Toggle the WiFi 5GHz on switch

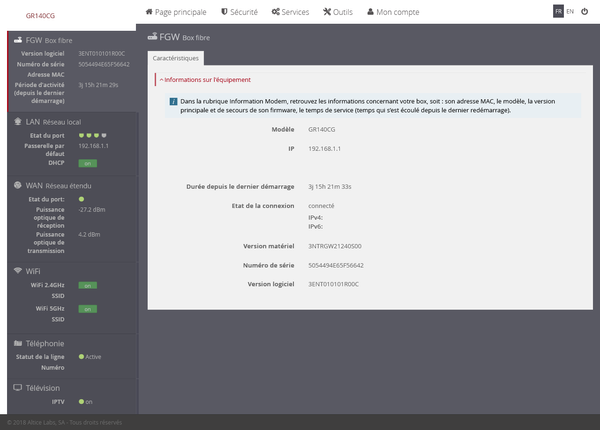pos(88,309)
